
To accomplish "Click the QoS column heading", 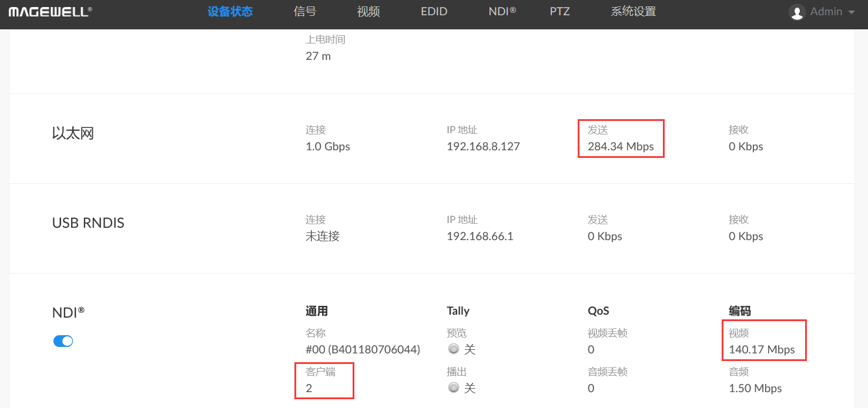I will click(x=598, y=311).
